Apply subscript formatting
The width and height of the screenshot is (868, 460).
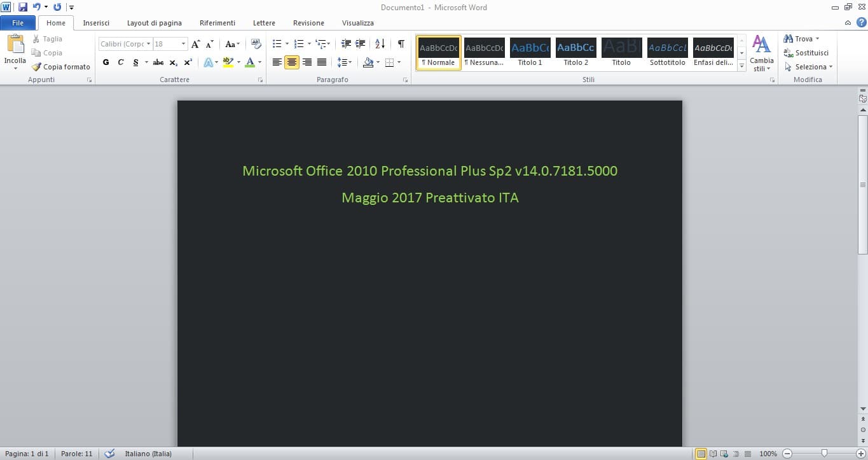tap(174, 62)
